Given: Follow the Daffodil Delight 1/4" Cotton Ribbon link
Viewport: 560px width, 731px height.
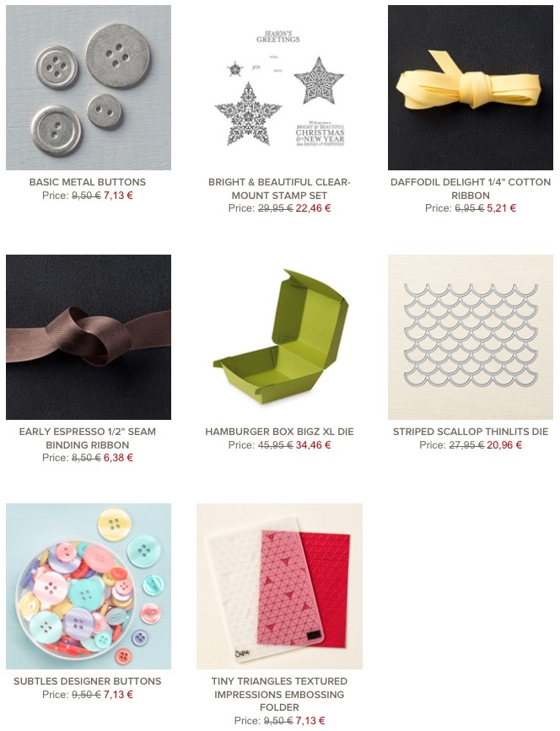Looking at the screenshot, I should 471,189.
